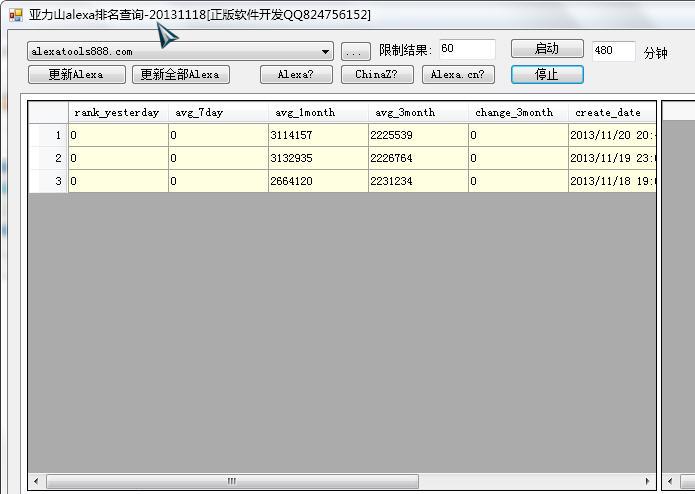This screenshot has height=494, width=695.
Task: Click the 启动 start button
Action: pyautogui.click(x=547, y=49)
